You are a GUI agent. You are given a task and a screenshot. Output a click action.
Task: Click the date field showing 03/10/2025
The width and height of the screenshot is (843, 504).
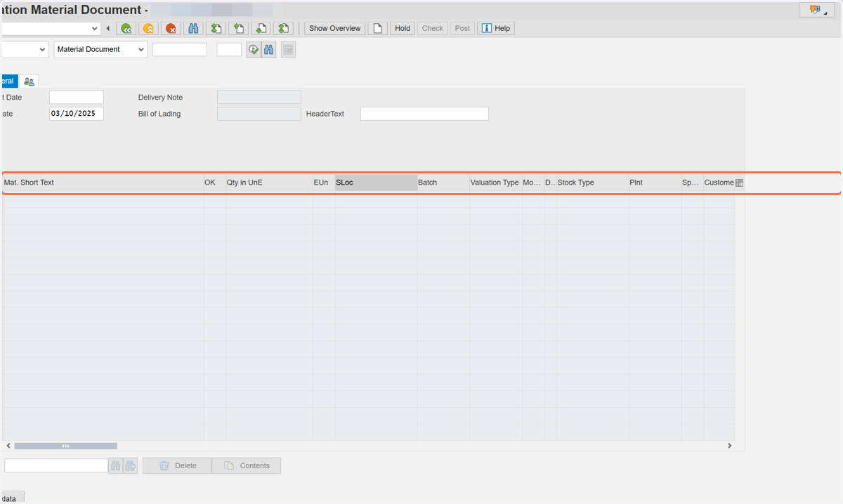[77, 114]
